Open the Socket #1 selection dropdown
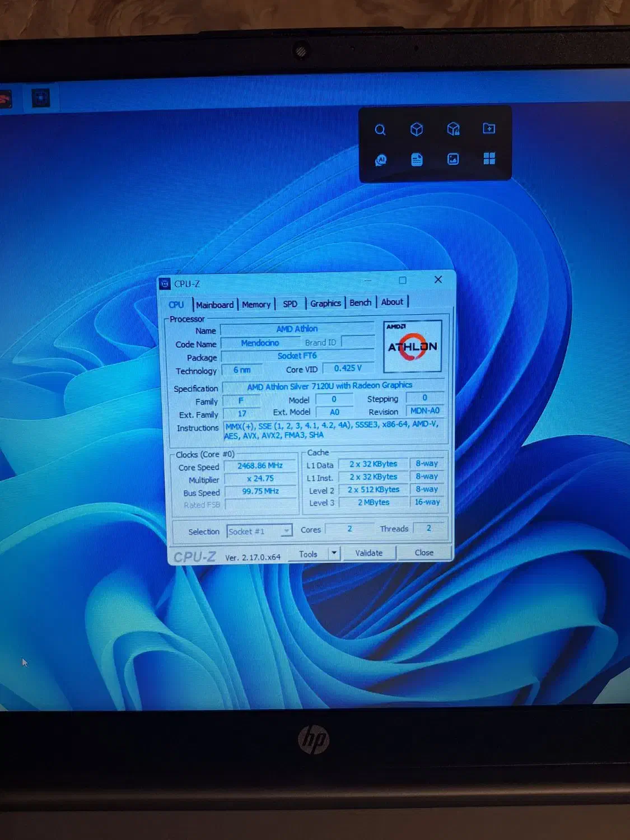The height and width of the screenshot is (840, 630). tap(259, 531)
